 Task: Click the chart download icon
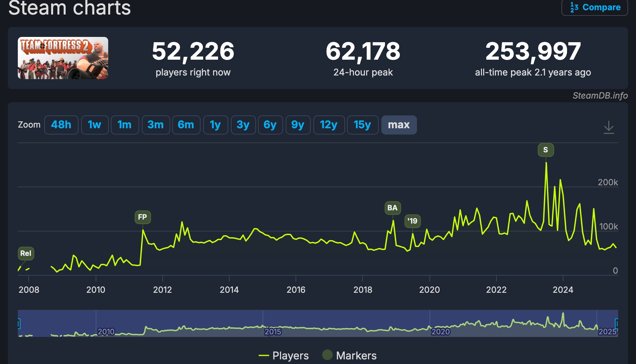[609, 127]
